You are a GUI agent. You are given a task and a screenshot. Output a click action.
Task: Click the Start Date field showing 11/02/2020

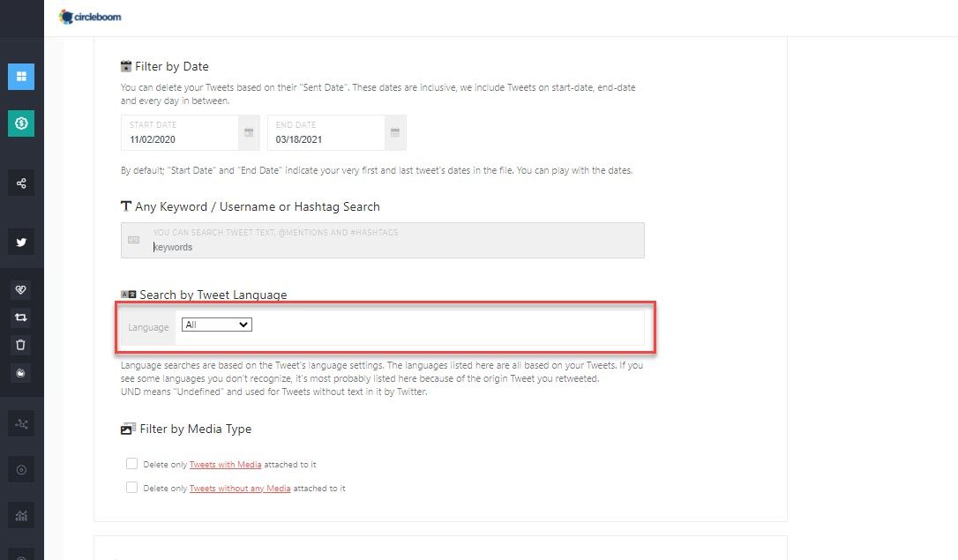tap(180, 132)
